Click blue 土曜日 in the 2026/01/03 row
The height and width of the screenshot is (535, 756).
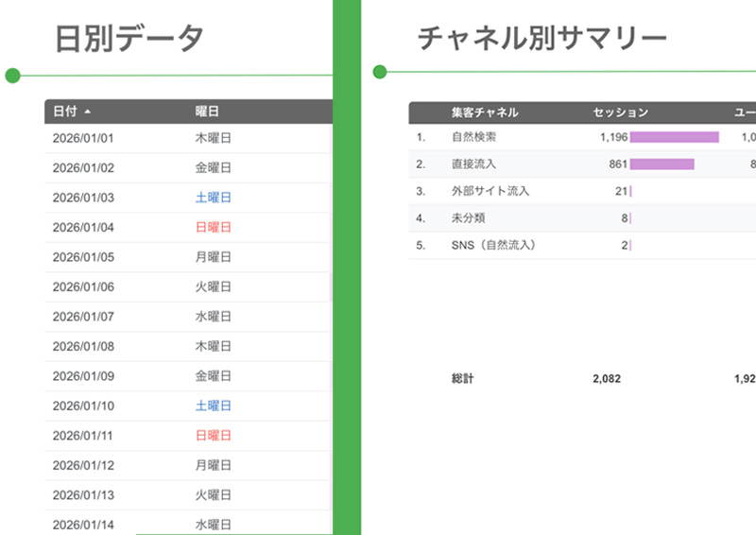[x=213, y=198]
